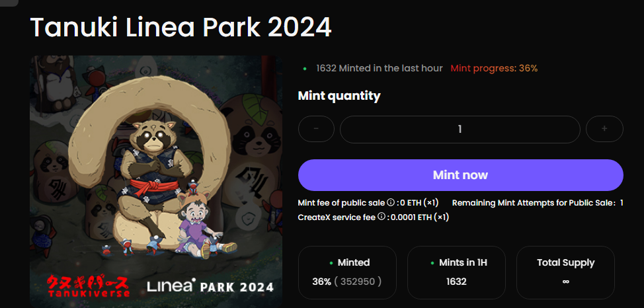Decrease mint quantity with the minus button

(x=316, y=129)
